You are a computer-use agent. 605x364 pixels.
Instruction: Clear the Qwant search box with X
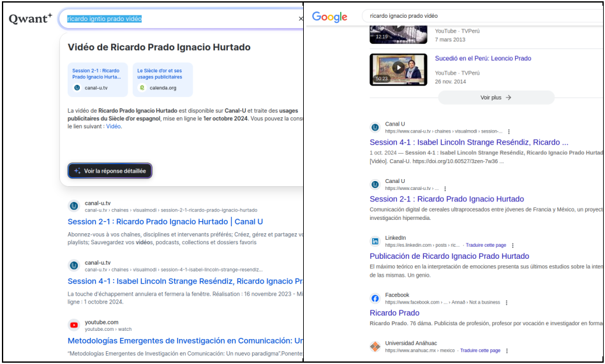301,19
